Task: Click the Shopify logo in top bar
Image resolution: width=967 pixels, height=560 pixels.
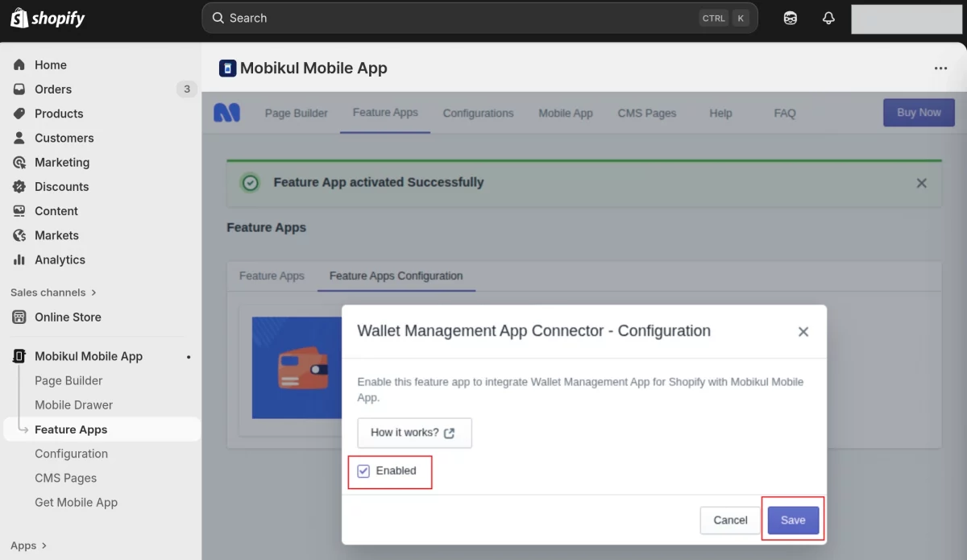Action: coord(48,18)
